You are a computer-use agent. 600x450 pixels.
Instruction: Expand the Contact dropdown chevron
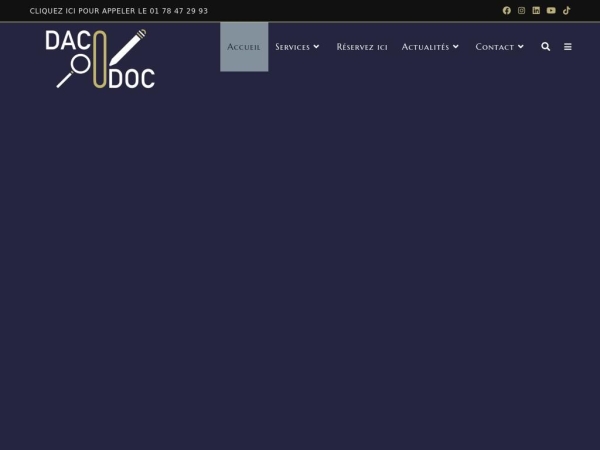tap(520, 47)
